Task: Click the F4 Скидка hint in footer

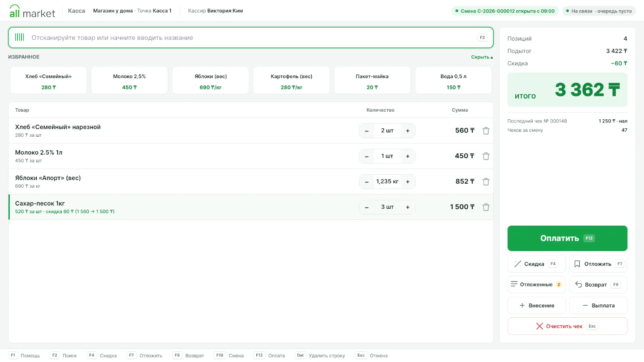Action: 102,356
